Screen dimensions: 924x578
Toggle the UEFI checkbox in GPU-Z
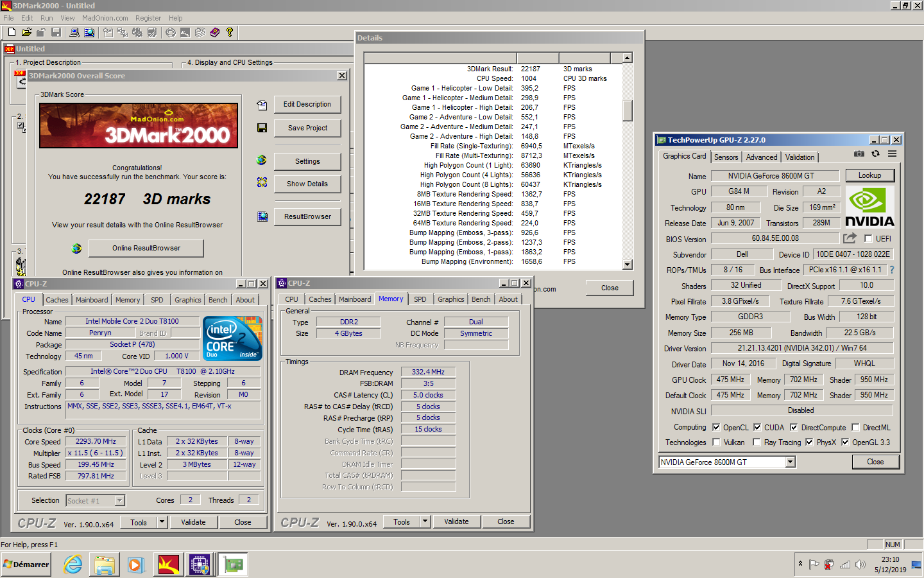point(868,239)
